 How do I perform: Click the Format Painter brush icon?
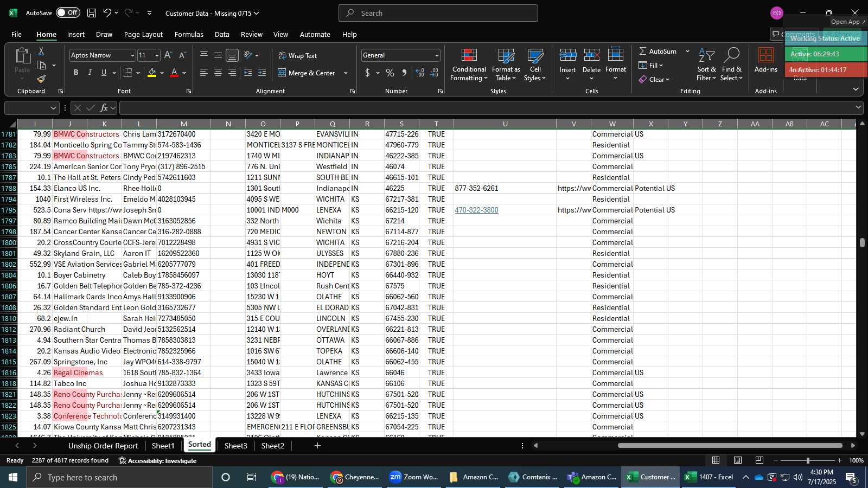coord(41,79)
